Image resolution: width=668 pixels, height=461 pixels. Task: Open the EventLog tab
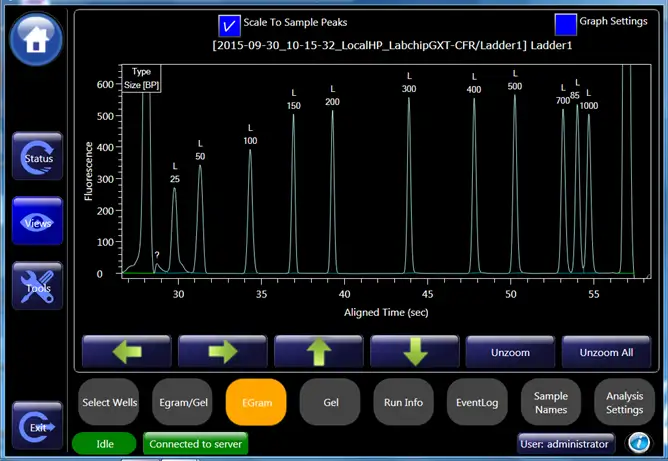(478, 402)
